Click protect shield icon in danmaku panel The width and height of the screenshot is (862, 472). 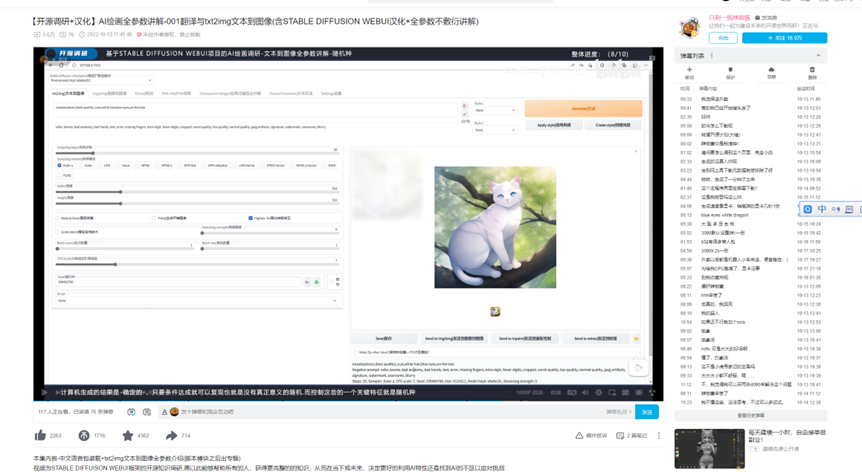(730, 70)
